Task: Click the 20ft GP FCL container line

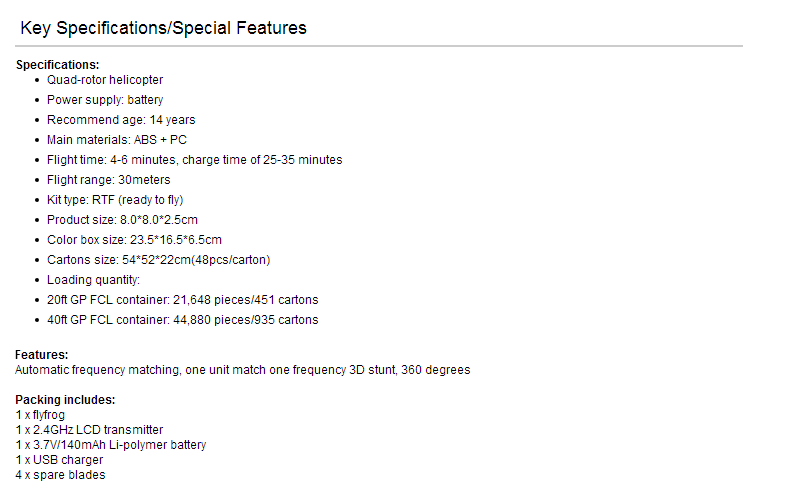Action: [x=182, y=300]
